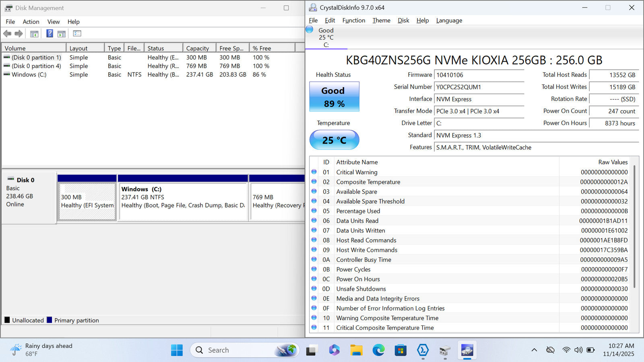Select the 769 MB Recovery partition block
Viewport: 644px width, 362px height.
tap(277, 201)
